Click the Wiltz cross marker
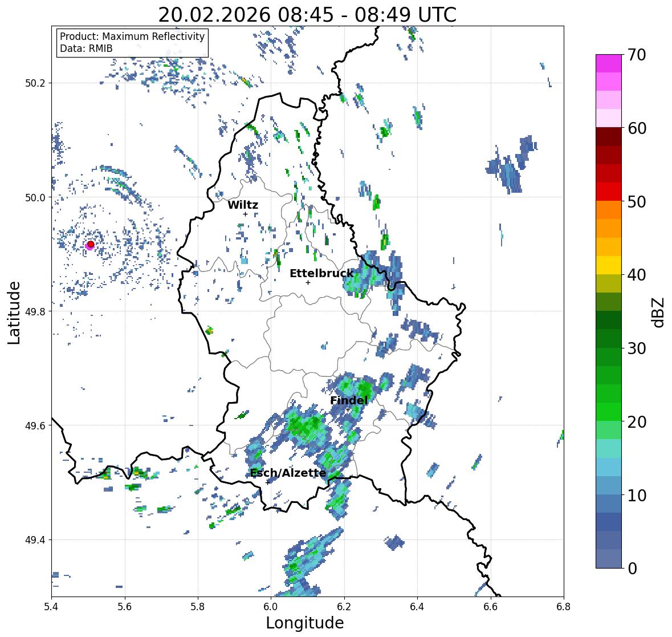The height and width of the screenshot is (637, 672). (245, 214)
